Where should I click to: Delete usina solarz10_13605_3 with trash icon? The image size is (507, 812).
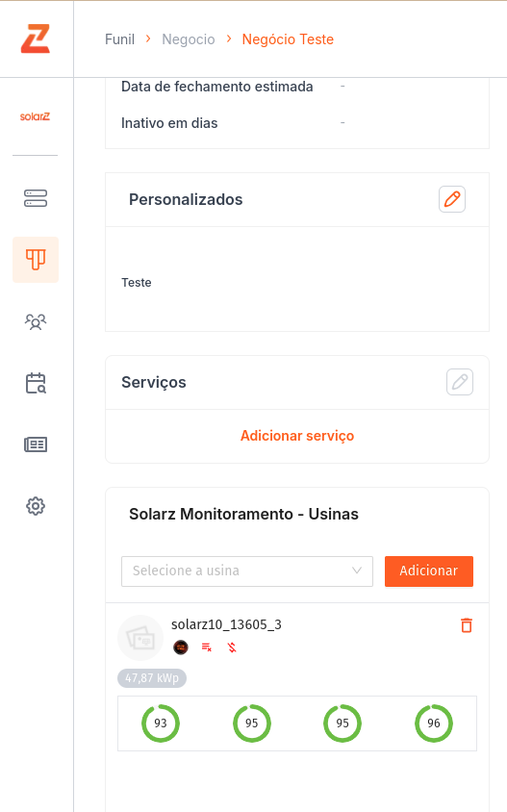(466, 625)
